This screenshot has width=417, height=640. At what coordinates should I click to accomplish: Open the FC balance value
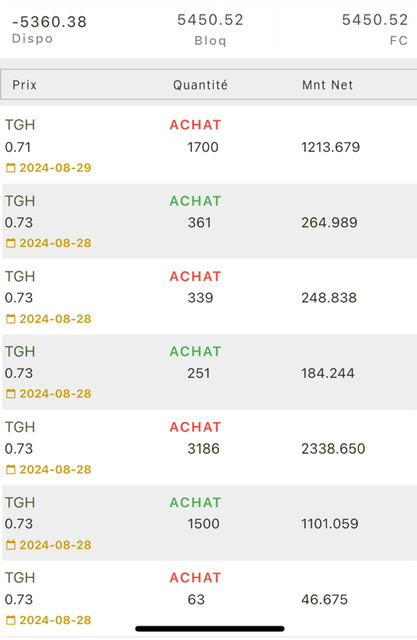click(375, 20)
